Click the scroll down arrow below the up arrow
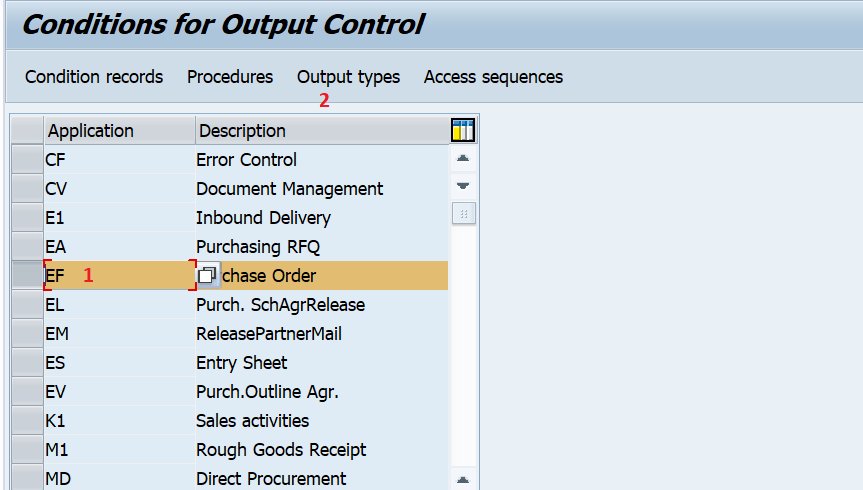The width and height of the screenshot is (863, 490). click(x=463, y=186)
